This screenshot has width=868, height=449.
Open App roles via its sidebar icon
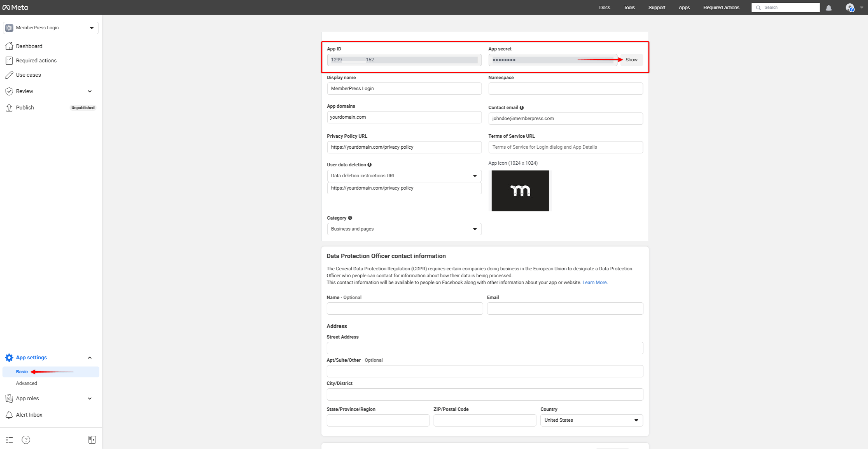tap(10, 398)
